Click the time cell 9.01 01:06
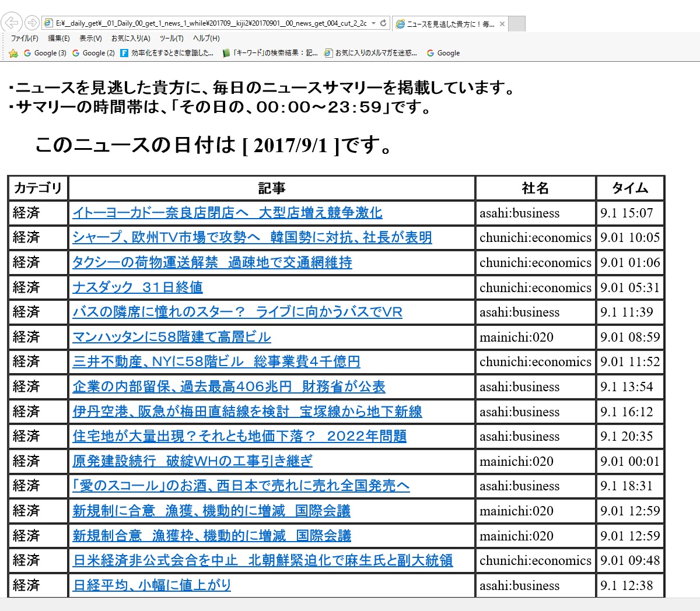The image size is (700, 611). [x=630, y=262]
